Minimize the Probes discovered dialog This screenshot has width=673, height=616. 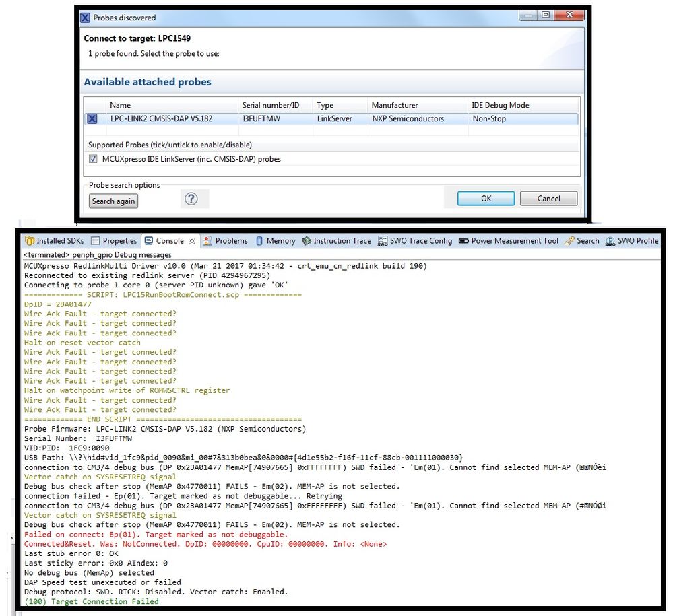click(x=528, y=15)
